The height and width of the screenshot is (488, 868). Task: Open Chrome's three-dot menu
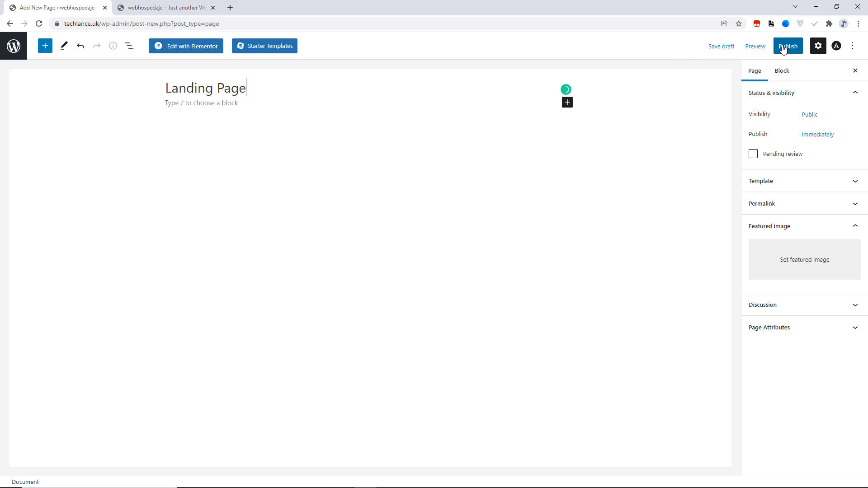(858, 23)
